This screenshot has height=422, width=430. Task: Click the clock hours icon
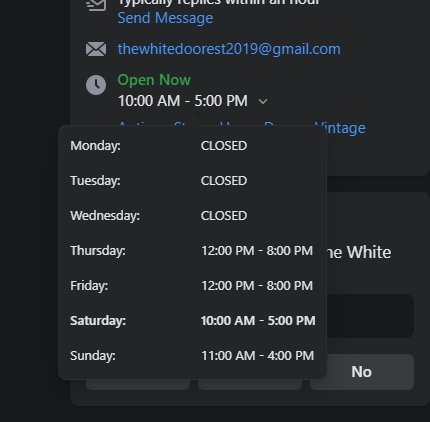point(96,85)
